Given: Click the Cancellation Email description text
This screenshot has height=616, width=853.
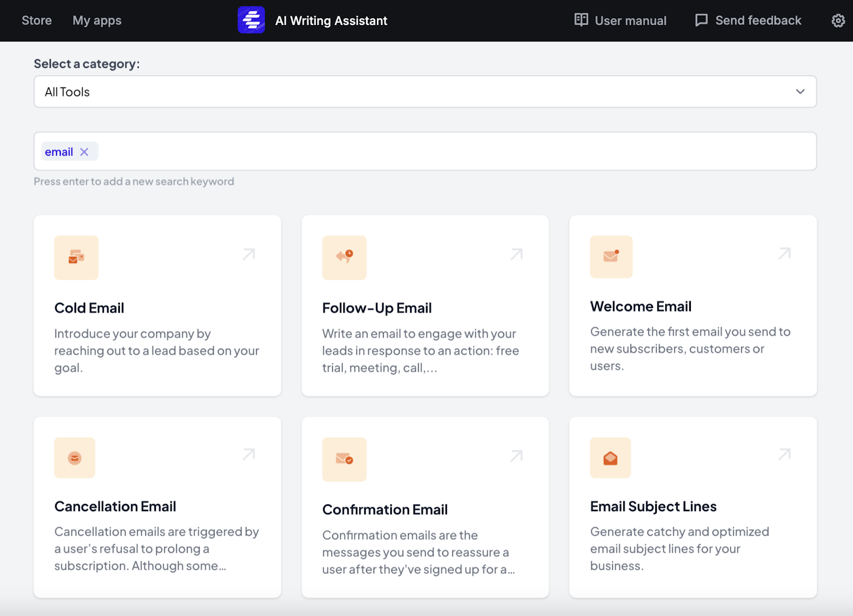Looking at the screenshot, I should [157, 549].
